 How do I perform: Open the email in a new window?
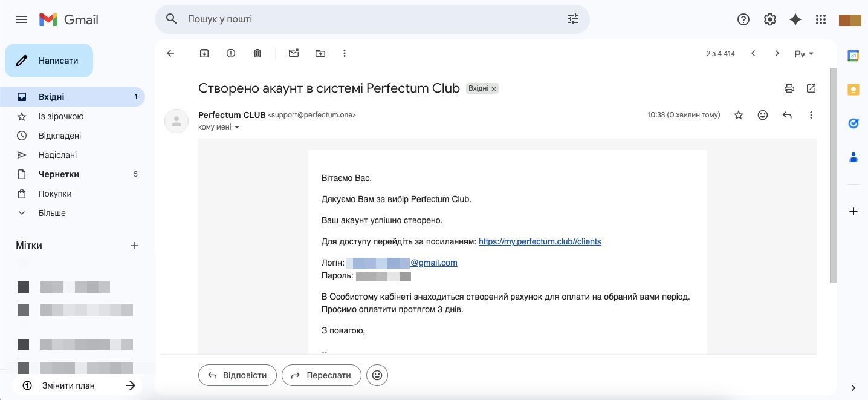(x=811, y=88)
